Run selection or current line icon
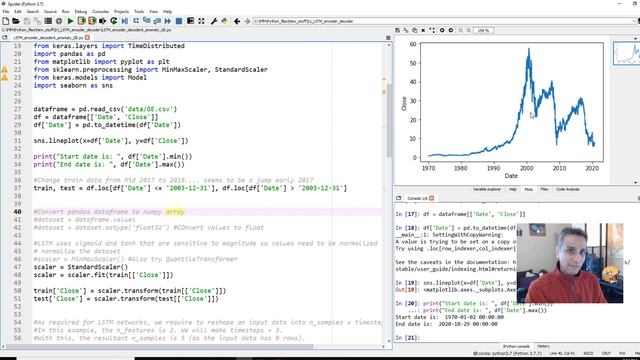 tap(102, 21)
